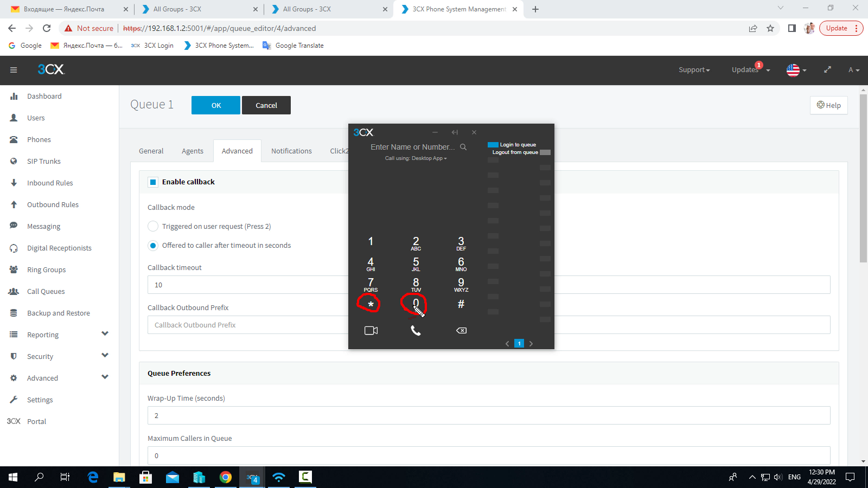Click the Digital Receptionists headset icon
868x488 pixels.
[14, 248]
